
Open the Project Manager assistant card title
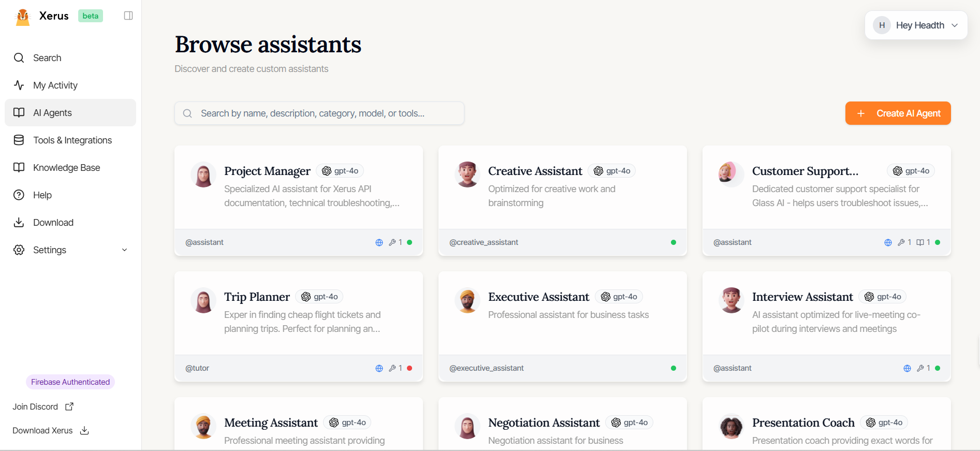pyautogui.click(x=267, y=171)
